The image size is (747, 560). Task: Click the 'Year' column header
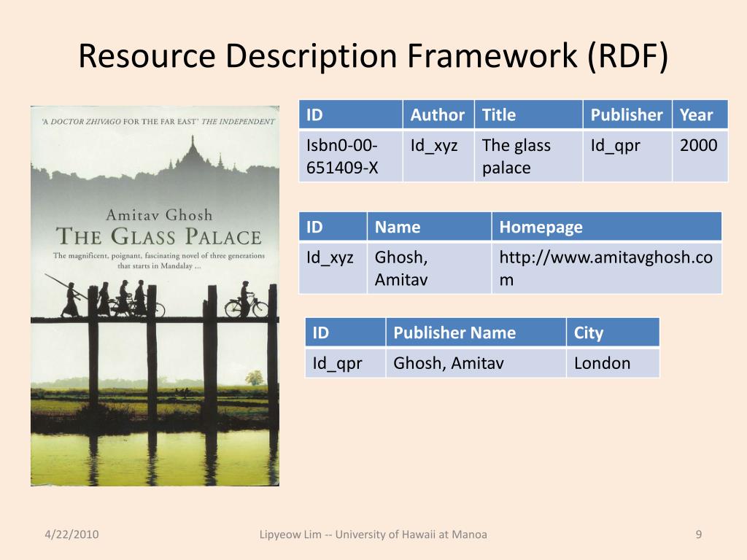point(700,114)
